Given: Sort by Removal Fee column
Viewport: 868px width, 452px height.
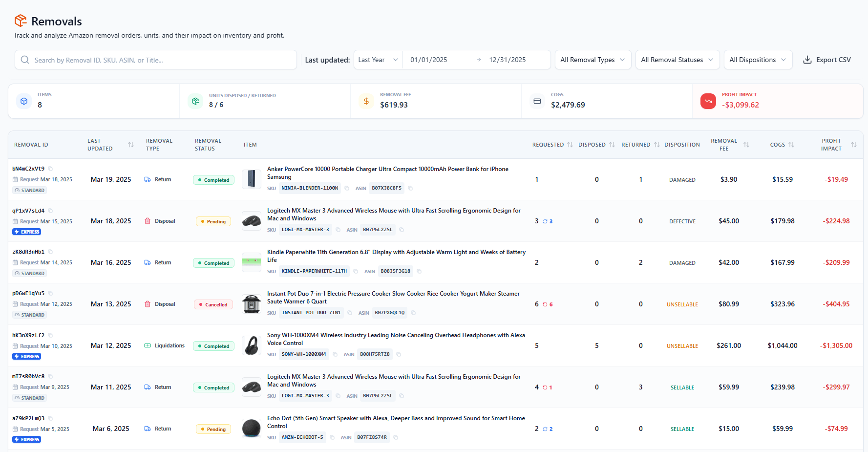Looking at the screenshot, I should click(x=746, y=145).
